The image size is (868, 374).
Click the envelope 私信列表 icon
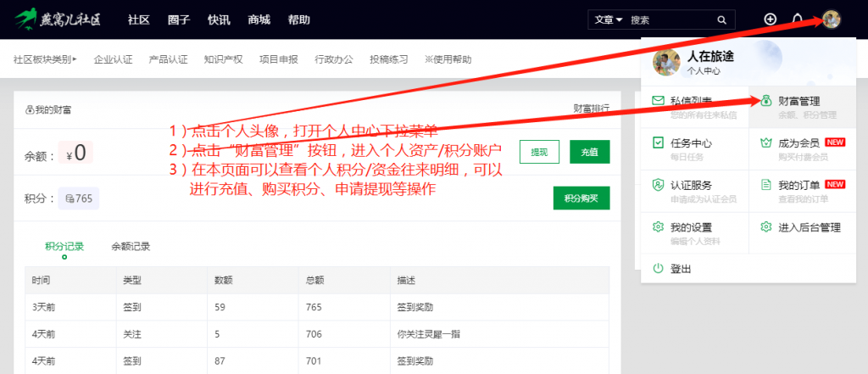point(658,101)
